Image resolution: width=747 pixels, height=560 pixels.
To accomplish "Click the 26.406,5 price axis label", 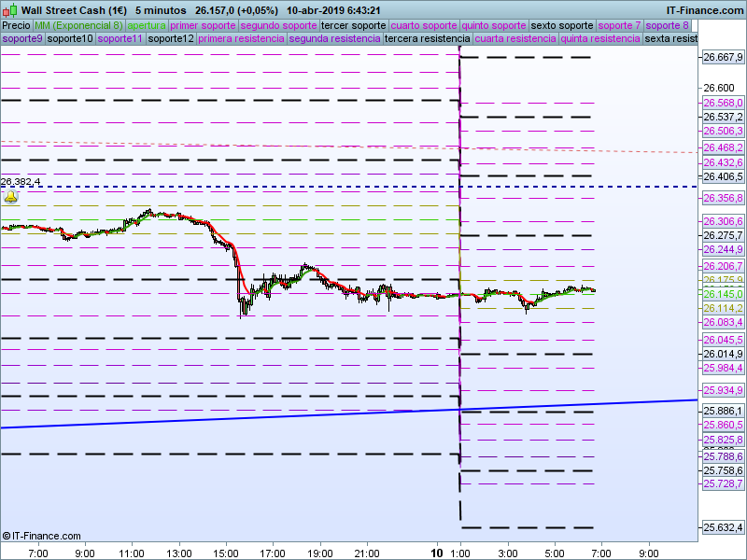I will [x=723, y=176].
